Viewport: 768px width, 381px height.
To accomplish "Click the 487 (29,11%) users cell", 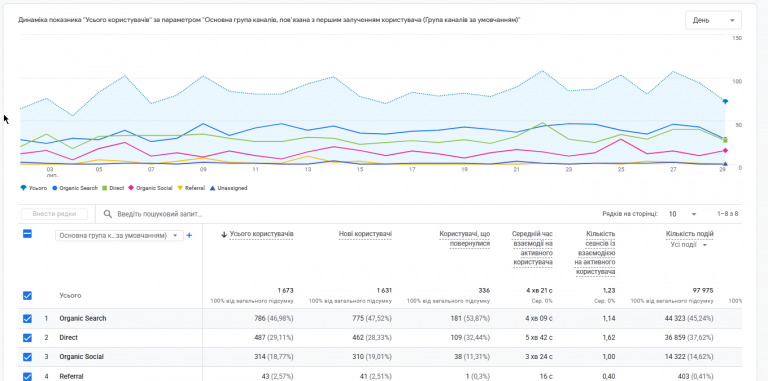I will pos(273,337).
